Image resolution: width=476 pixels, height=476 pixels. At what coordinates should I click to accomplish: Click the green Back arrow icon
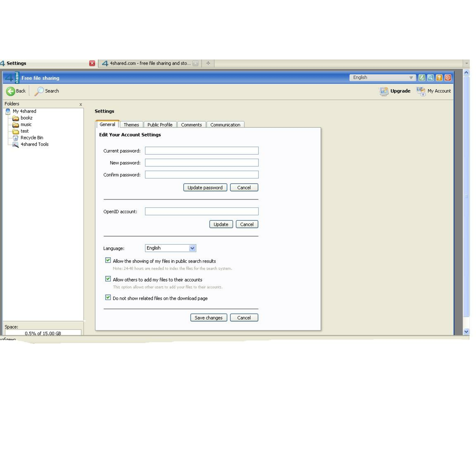10,91
